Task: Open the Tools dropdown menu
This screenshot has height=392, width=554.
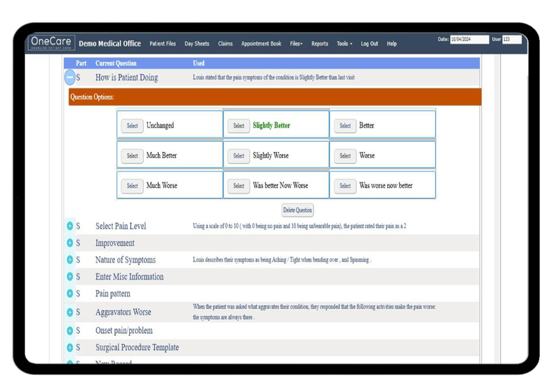Action: [x=344, y=43]
